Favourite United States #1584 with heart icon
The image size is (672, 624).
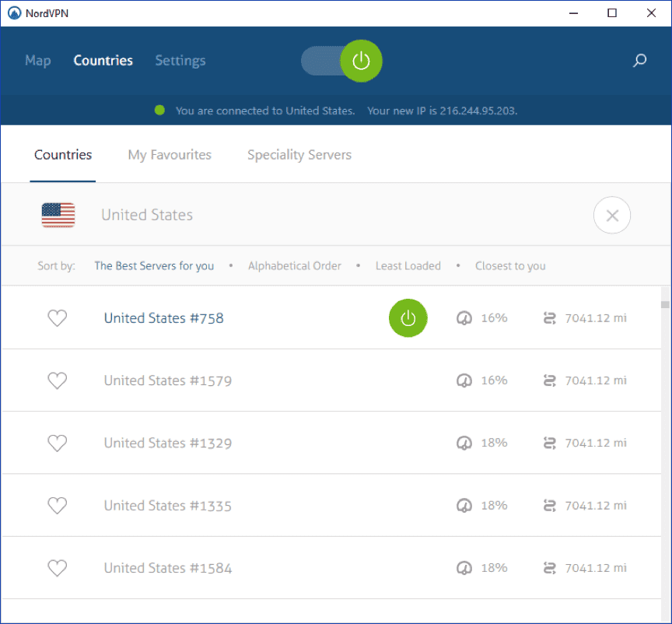point(57,568)
